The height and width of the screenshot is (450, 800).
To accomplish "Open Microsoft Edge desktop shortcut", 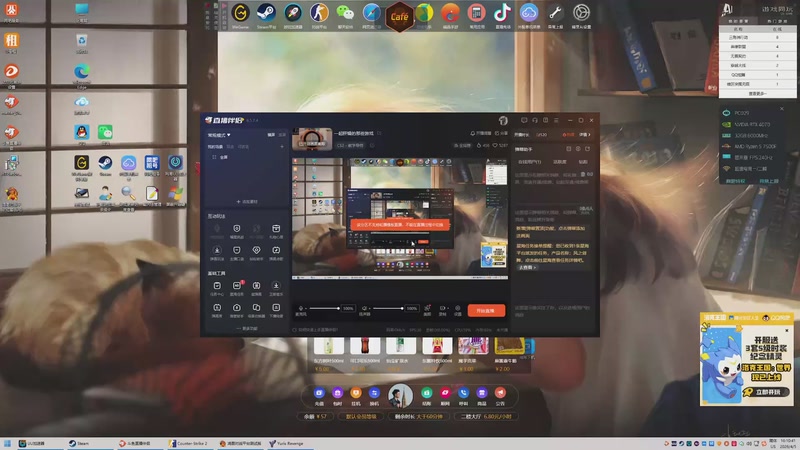I will click(82, 71).
